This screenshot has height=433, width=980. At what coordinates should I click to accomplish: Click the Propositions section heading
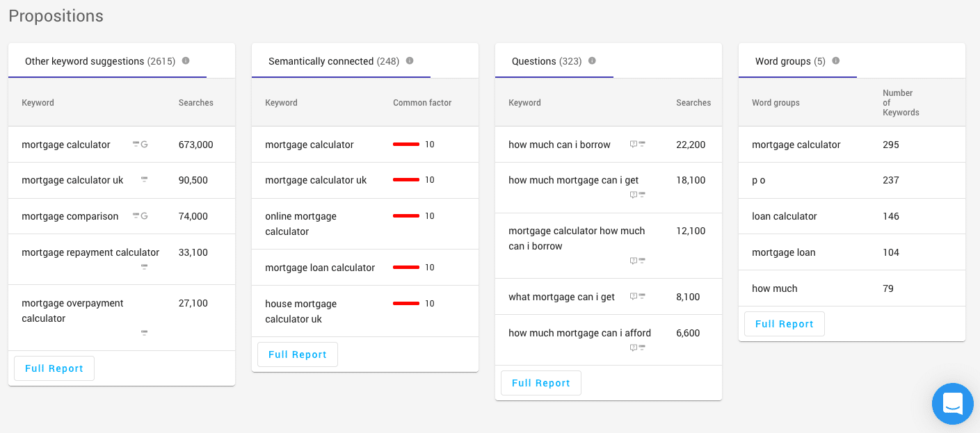[x=56, y=16]
